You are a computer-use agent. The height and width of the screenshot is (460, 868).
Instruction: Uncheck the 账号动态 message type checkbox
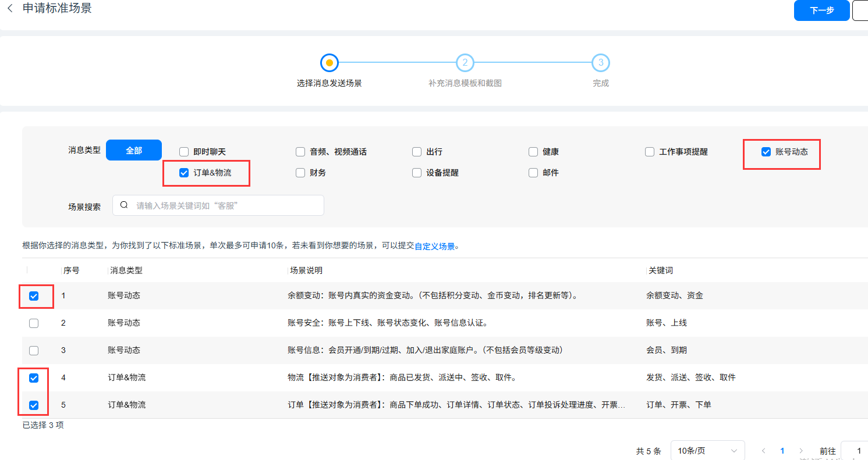coord(766,152)
